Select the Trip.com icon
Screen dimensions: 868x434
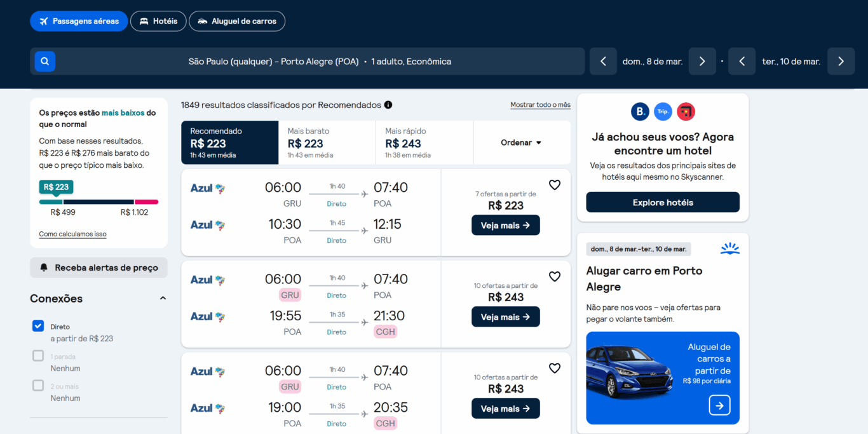click(663, 111)
